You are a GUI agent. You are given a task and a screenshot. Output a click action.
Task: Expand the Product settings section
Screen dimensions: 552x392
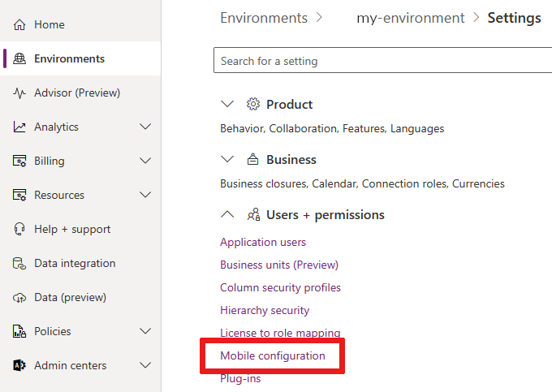(x=228, y=105)
